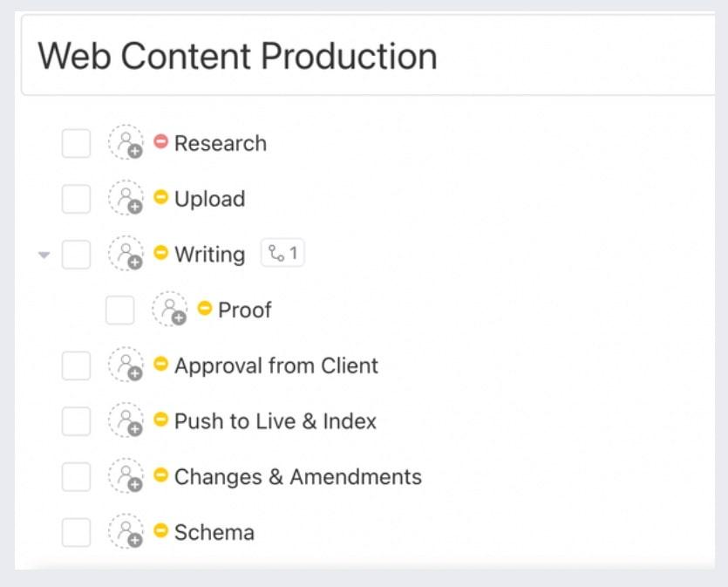Click the yellow status dot on Upload
728x587 pixels.
pyautogui.click(x=160, y=197)
